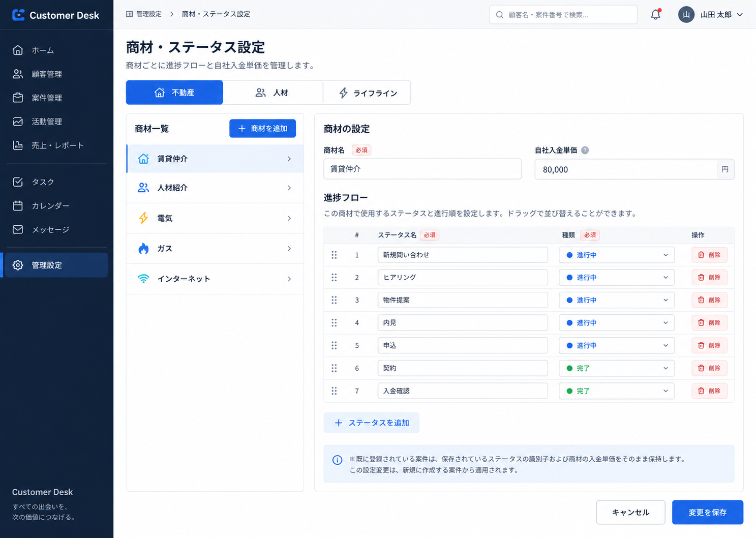This screenshot has width=756, height=538.
Task: Click the 顧客名・案件番号 search box
Action: coord(563,15)
